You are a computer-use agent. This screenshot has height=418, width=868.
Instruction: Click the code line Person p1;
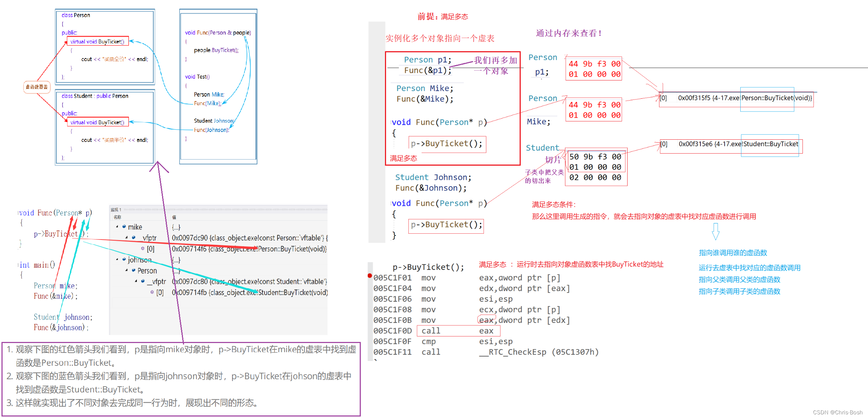(427, 60)
